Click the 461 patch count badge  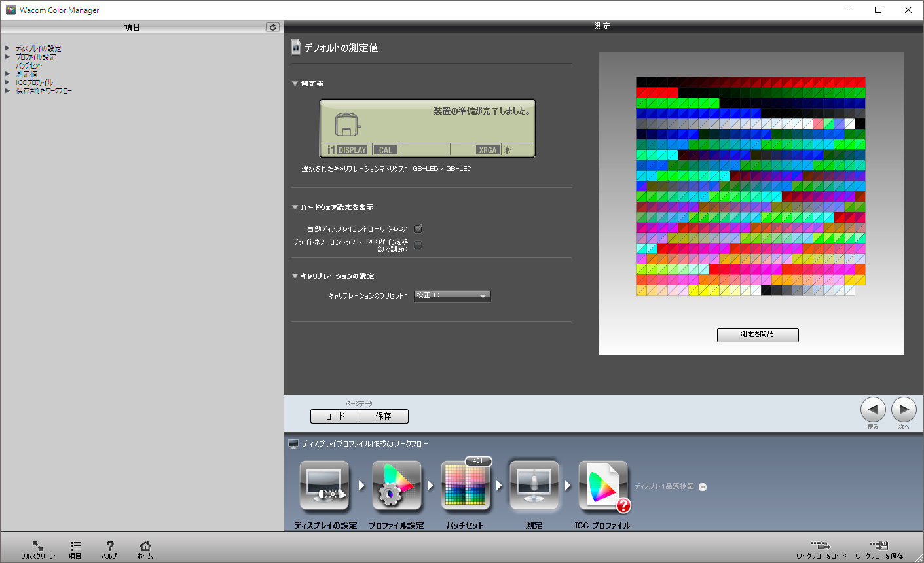click(478, 461)
